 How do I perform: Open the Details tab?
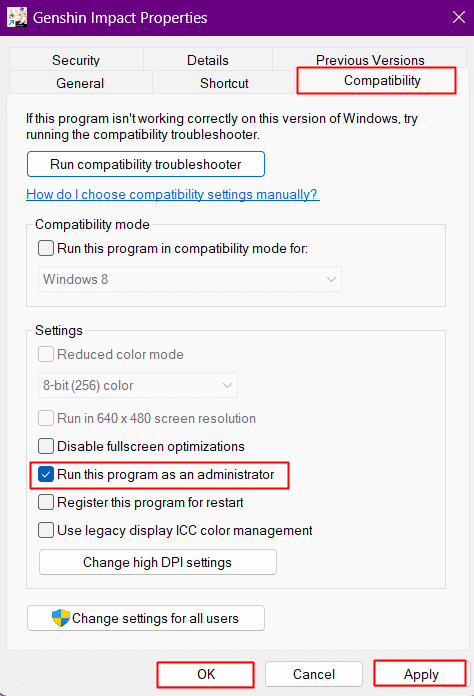pyautogui.click(x=208, y=60)
